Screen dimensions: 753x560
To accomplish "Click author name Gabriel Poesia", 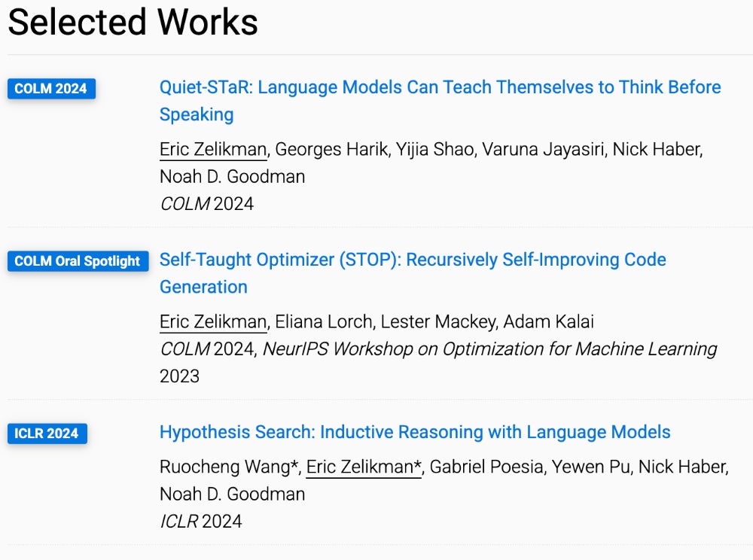I will click(488, 467).
